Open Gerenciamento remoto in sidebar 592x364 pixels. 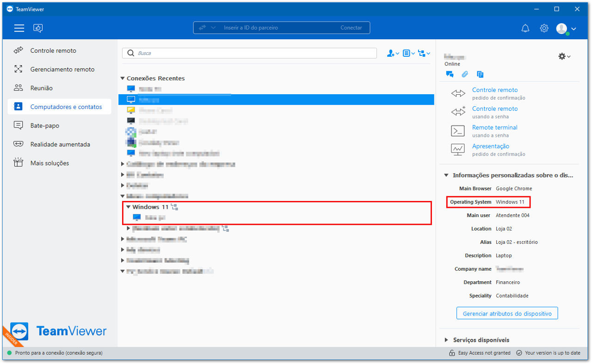[59, 69]
